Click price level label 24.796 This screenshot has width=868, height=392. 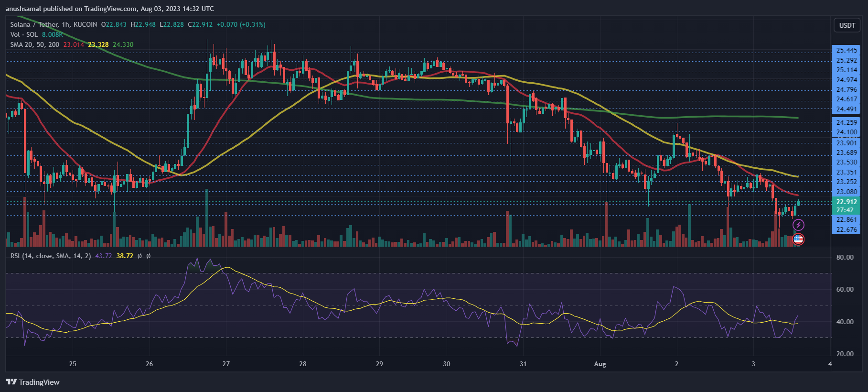[847, 89]
